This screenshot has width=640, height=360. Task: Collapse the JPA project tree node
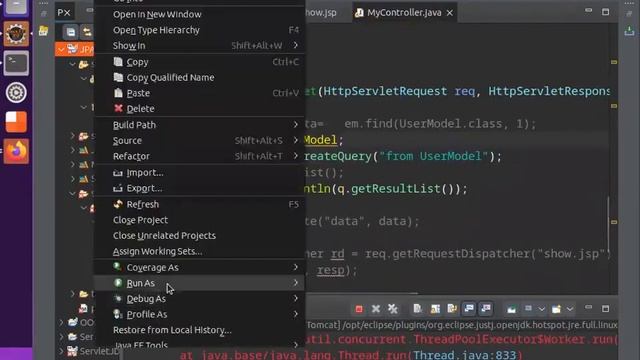61,49
